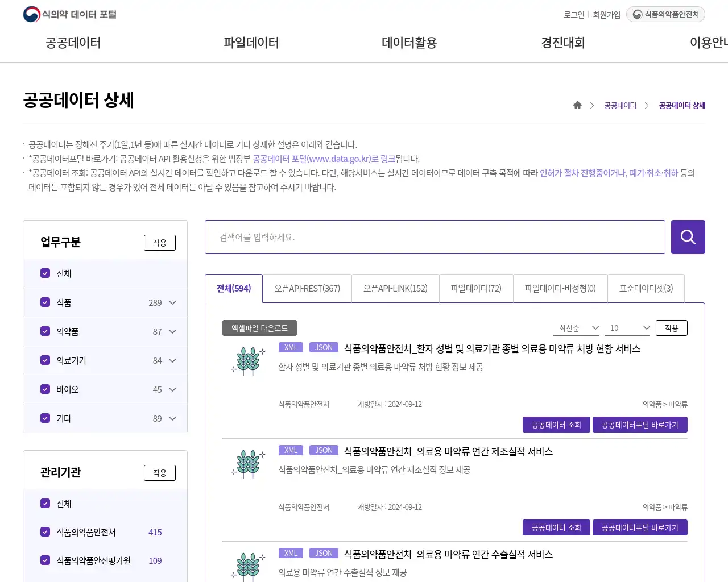The height and width of the screenshot is (582, 728).
Task: Click 적용 button in 업무구분 panel
Action: [160, 243]
